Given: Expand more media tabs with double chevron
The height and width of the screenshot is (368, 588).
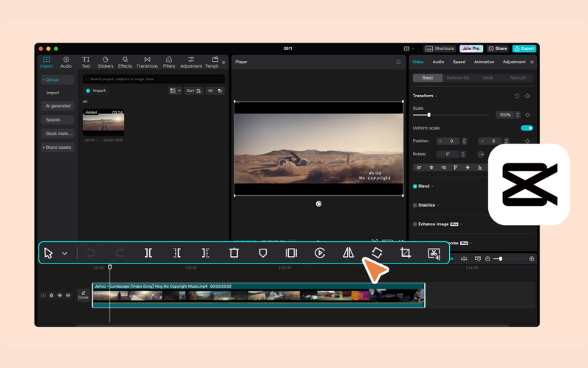Looking at the screenshot, I should tap(223, 63).
